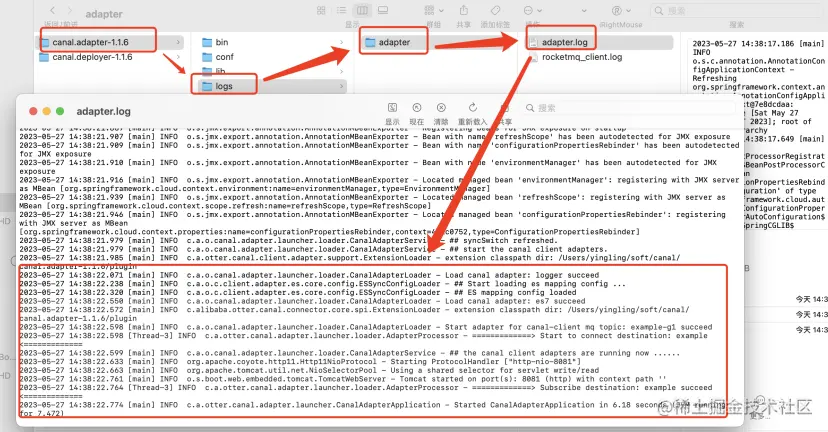Select the adapter folder in logs column
Image resolution: width=828 pixels, height=432 pixels.
pos(394,42)
